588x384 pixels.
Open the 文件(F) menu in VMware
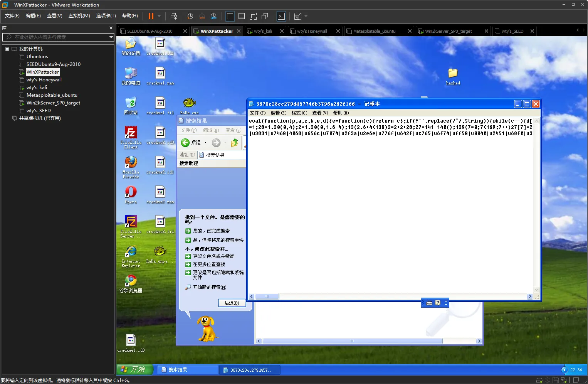[x=12, y=16]
